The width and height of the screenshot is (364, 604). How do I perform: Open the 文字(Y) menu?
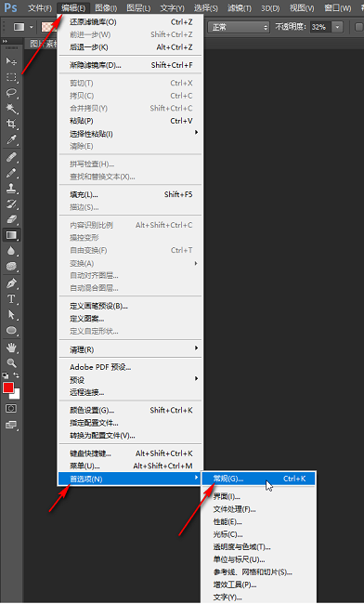(172, 8)
